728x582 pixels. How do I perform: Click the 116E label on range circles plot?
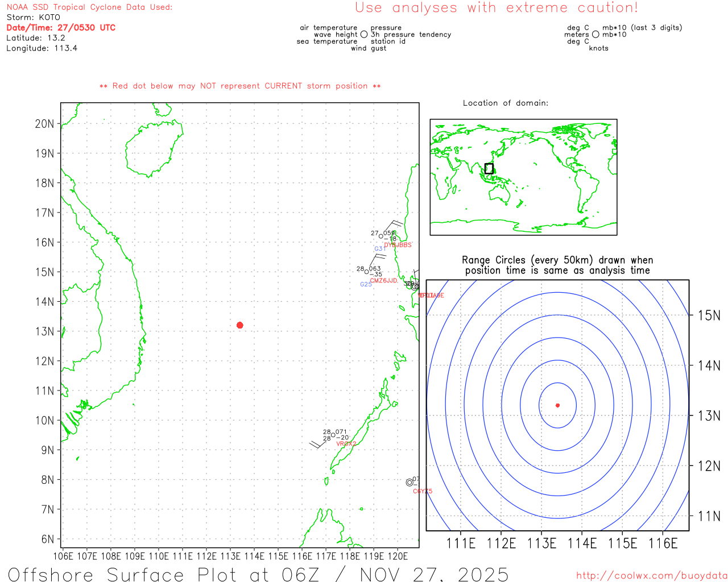pos(663,543)
